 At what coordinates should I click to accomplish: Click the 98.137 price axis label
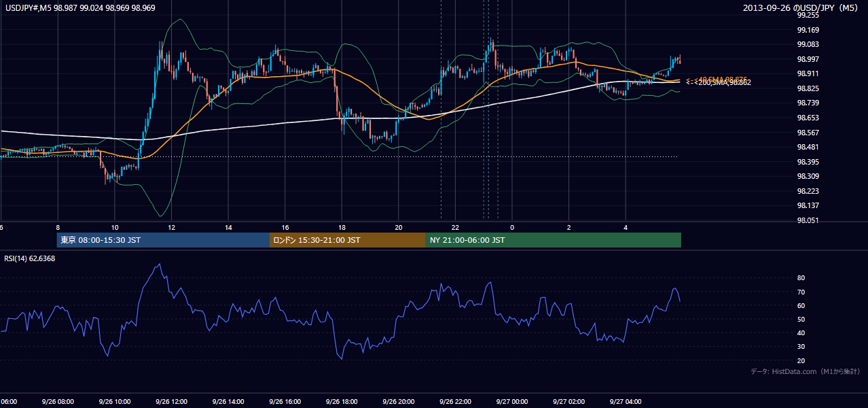808,205
